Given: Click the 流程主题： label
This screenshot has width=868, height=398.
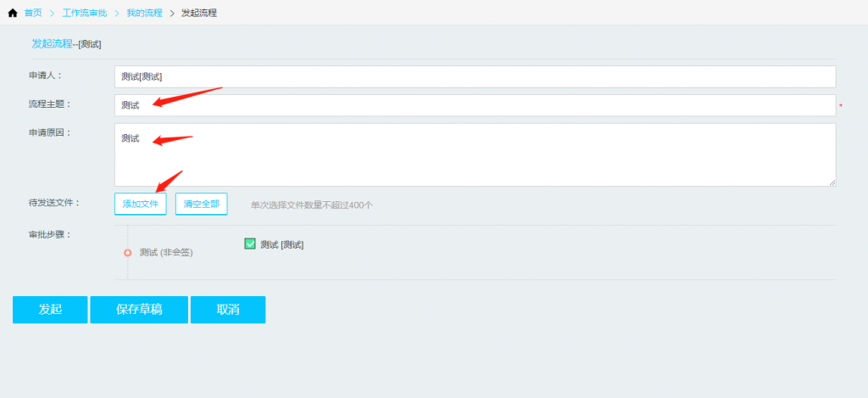Looking at the screenshot, I should (x=50, y=103).
